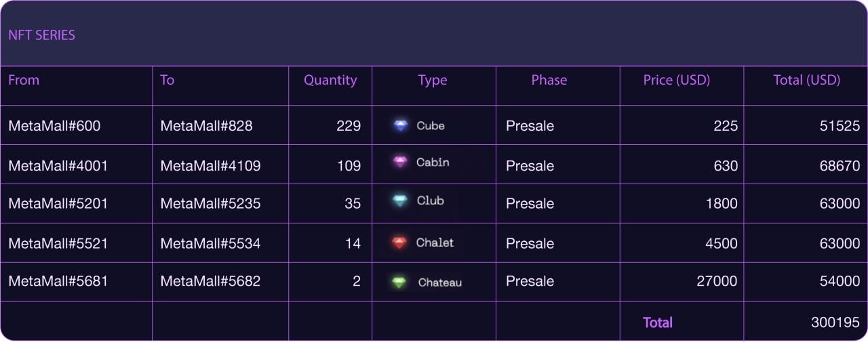Click the NFT SERIES title
This screenshot has height=342, width=868.
42,35
